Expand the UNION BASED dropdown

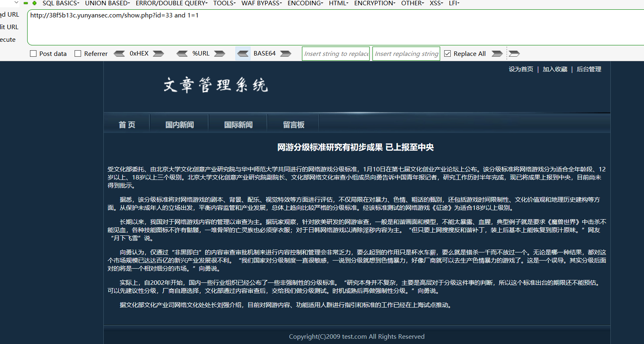tap(107, 3)
